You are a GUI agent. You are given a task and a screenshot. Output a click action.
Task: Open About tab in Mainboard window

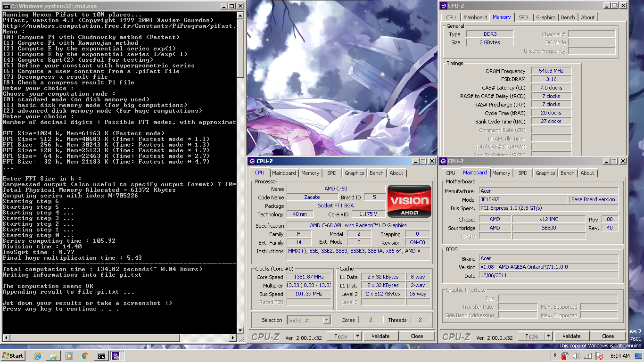coord(587,173)
